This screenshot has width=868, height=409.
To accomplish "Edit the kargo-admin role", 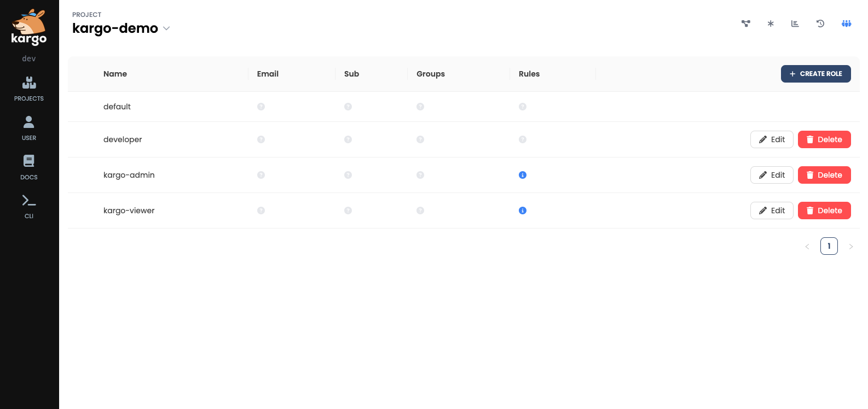I will pyautogui.click(x=772, y=175).
